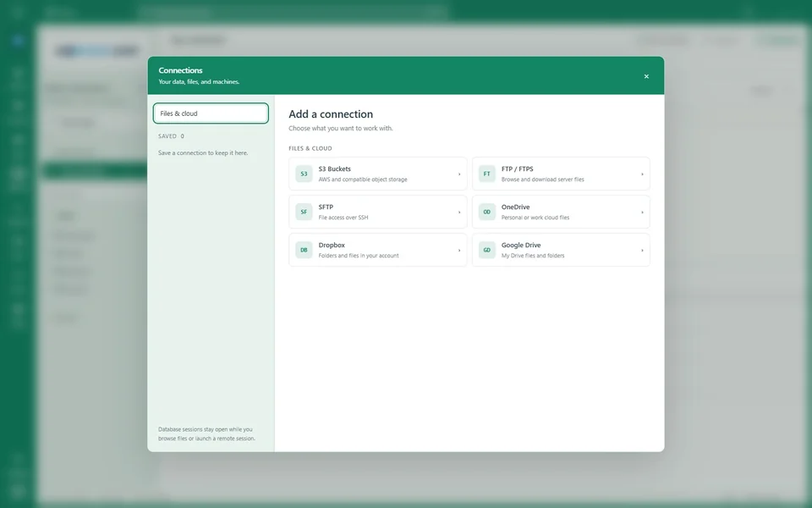Select the Dropbox title text

coord(332,246)
